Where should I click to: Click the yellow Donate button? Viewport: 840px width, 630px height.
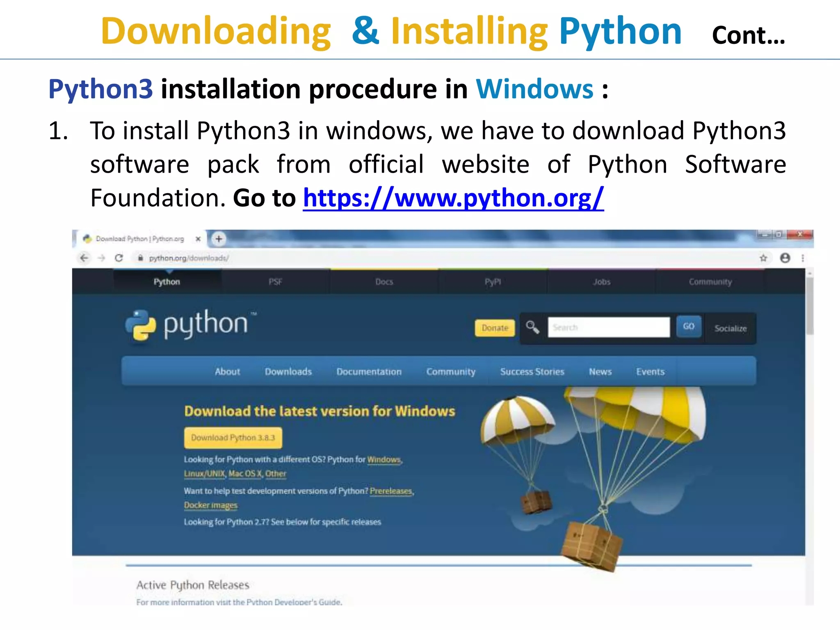coord(495,328)
